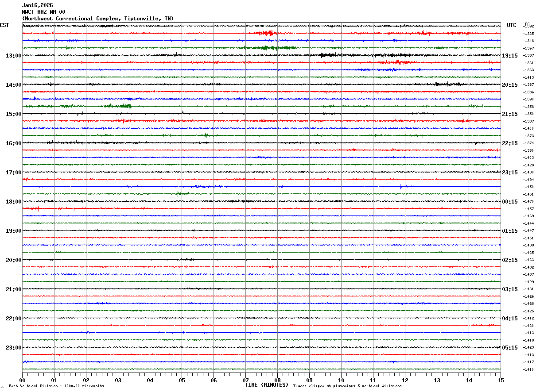The width and height of the screenshot is (536, 392).
Task: Click the 04:15 UTC time label
Action: pyautogui.click(x=510, y=319)
